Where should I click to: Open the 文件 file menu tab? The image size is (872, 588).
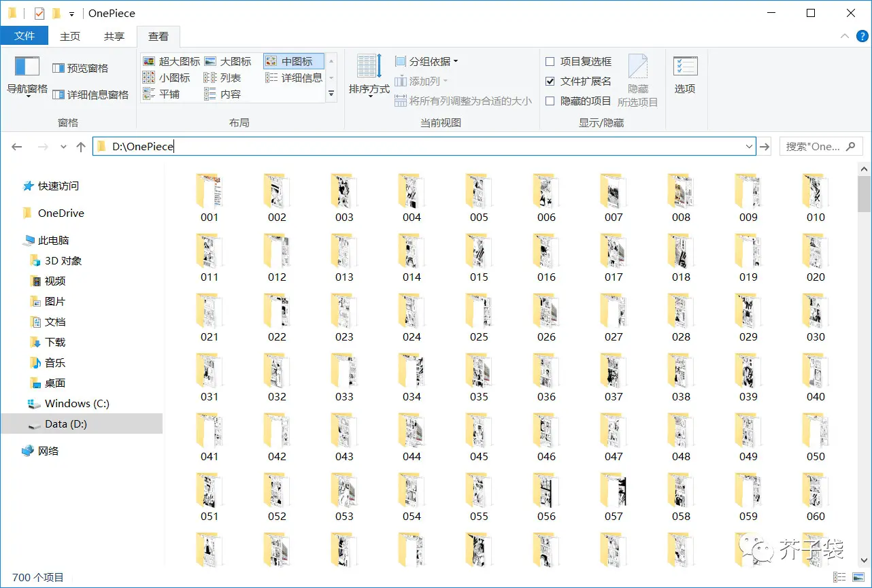[x=24, y=36]
